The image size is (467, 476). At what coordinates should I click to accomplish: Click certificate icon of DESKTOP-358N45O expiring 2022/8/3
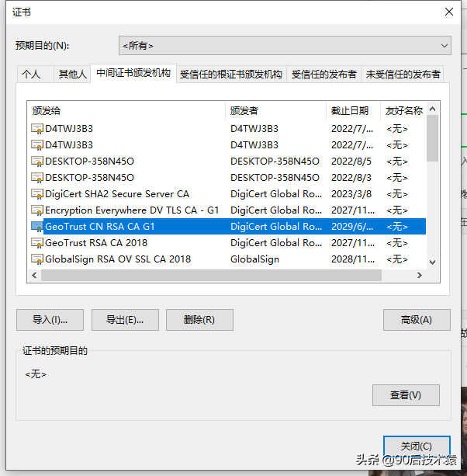pos(37,178)
